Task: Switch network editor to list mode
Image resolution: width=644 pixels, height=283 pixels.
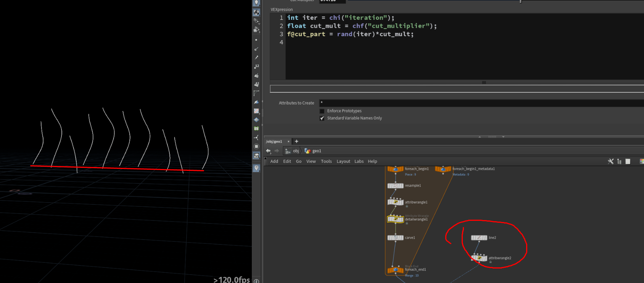Action: click(x=628, y=161)
